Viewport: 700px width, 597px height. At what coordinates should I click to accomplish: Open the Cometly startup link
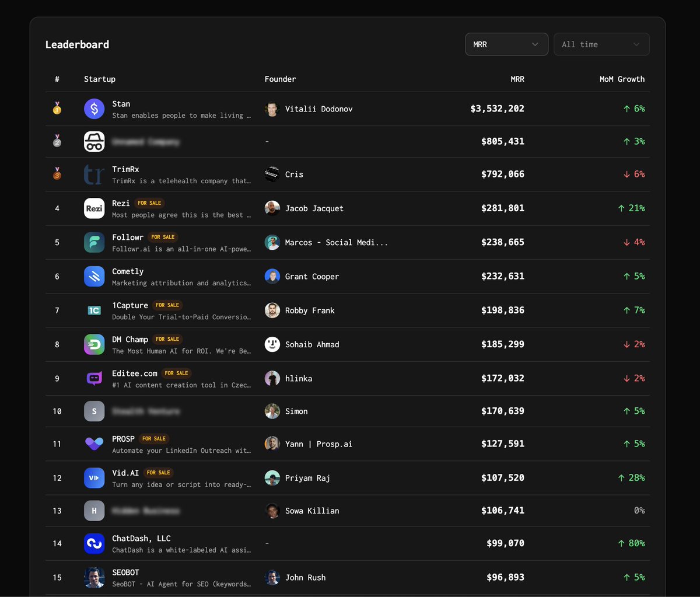[x=128, y=271]
